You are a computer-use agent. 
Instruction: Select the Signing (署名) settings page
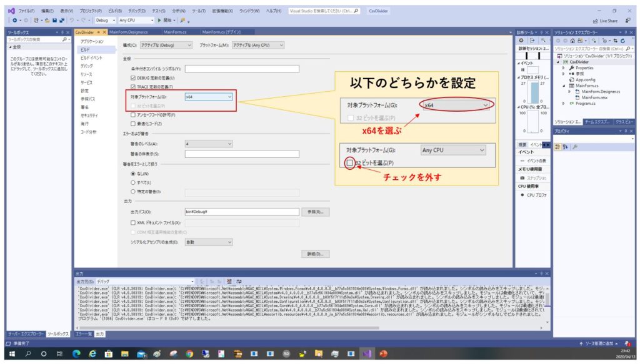point(84,107)
